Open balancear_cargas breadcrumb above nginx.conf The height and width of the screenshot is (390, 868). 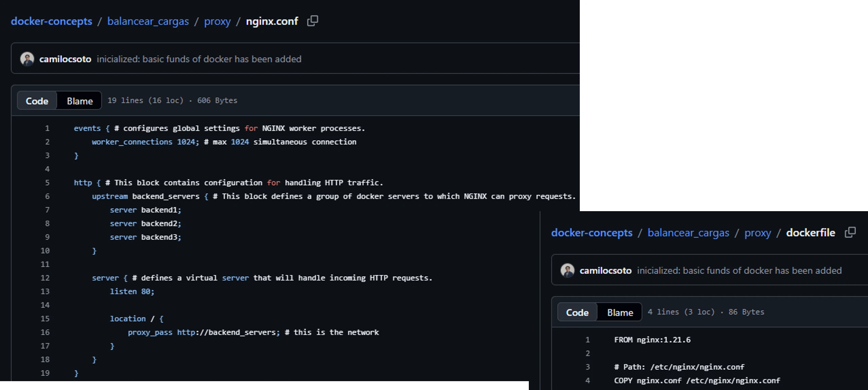pos(148,21)
